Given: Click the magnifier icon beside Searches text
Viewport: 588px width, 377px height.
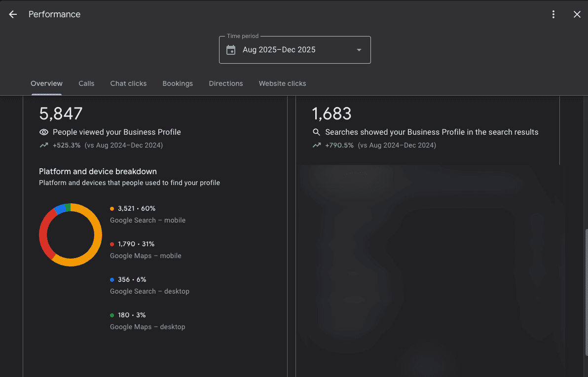Looking at the screenshot, I should pyautogui.click(x=317, y=132).
